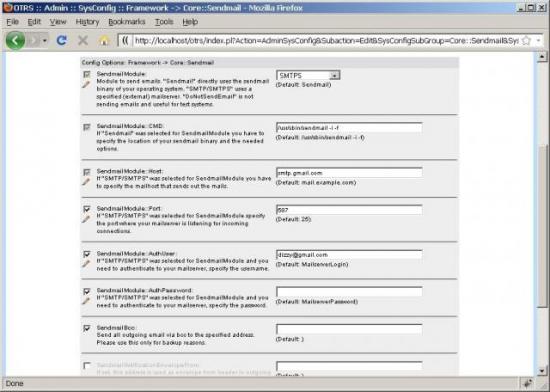Image resolution: width=550 pixels, height=392 pixels.
Task: Toggle the SendmailModule::Port checkbox
Action: [87, 209]
